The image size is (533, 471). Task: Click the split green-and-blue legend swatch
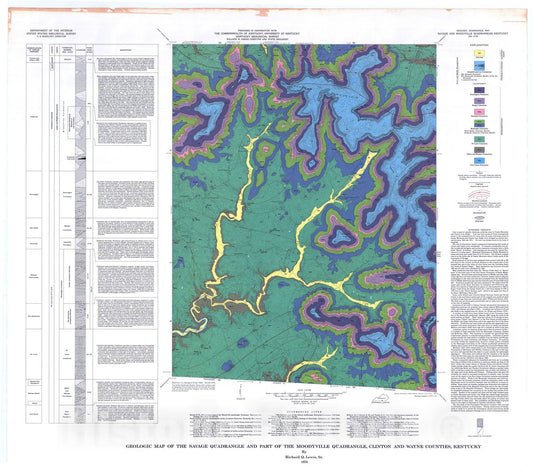point(479,123)
